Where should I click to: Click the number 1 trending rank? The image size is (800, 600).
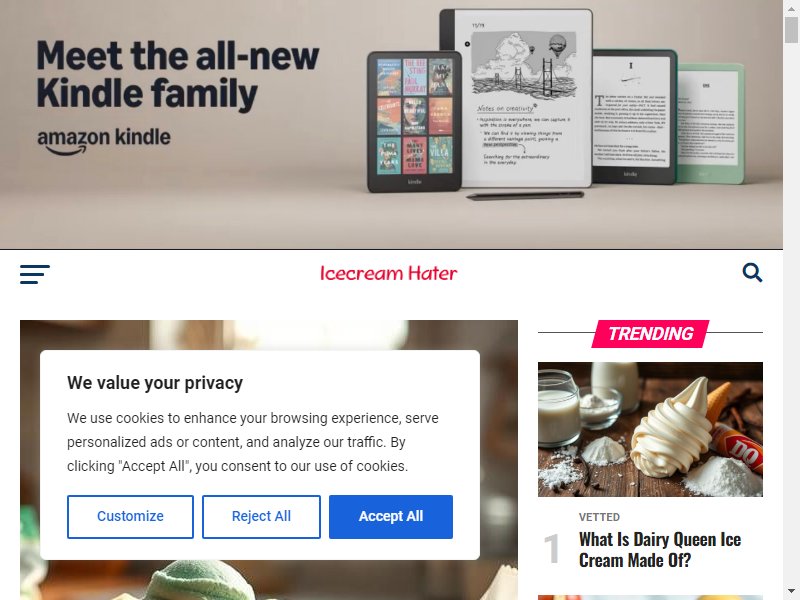552,549
